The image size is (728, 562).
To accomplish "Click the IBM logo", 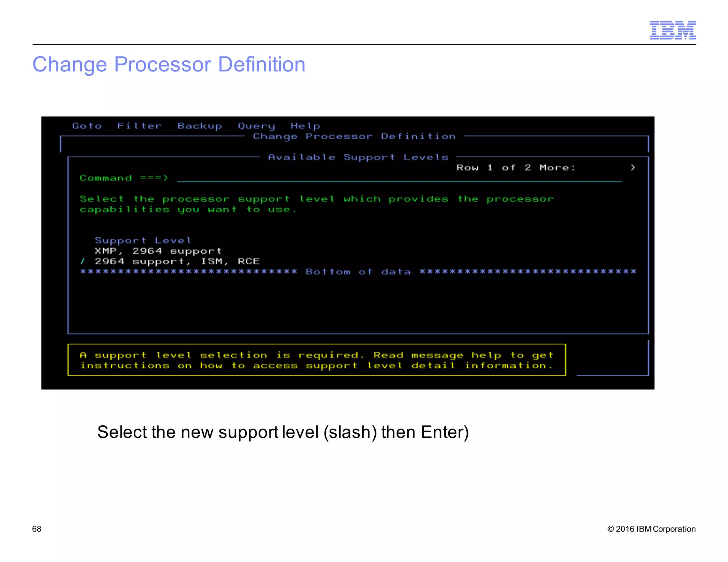I will (x=673, y=30).
